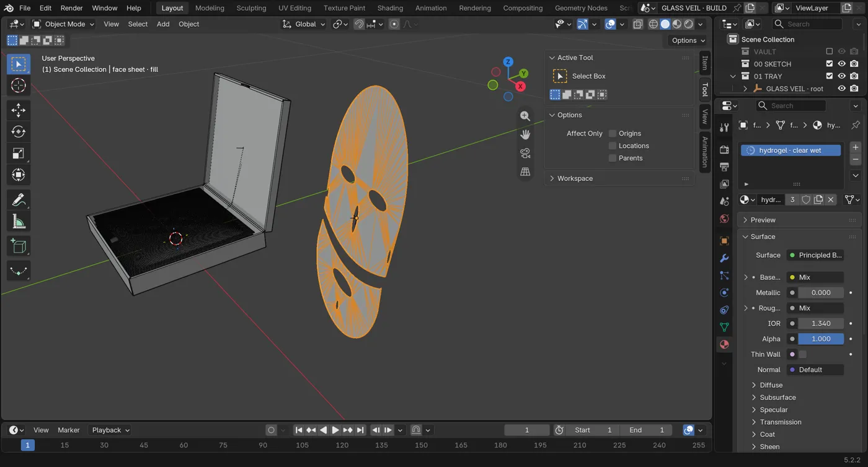Open the Playback dropdown in the timeline
Screen dimensions: 868x467
coord(110,430)
